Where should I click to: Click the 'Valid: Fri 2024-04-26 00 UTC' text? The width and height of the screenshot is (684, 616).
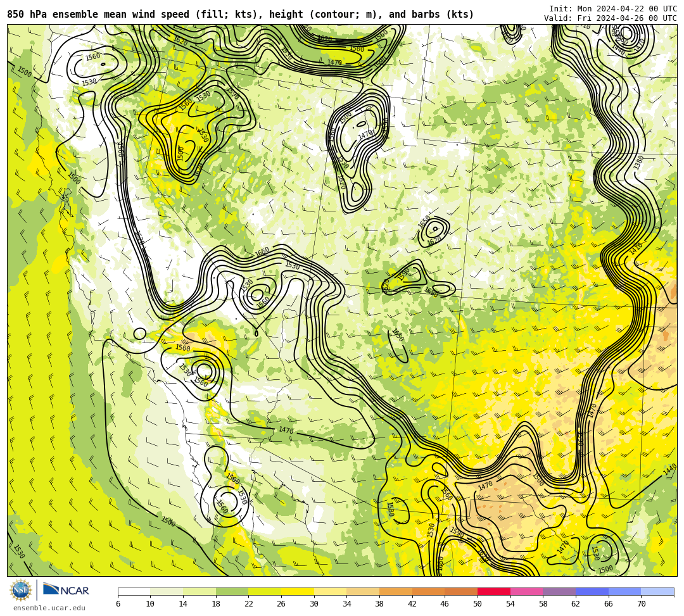click(x=611, y=18)
